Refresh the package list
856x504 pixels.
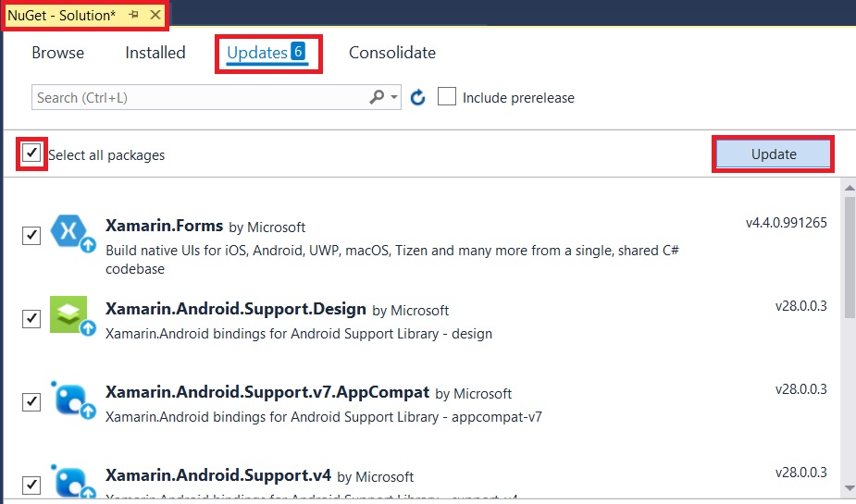tap(417, 98)
